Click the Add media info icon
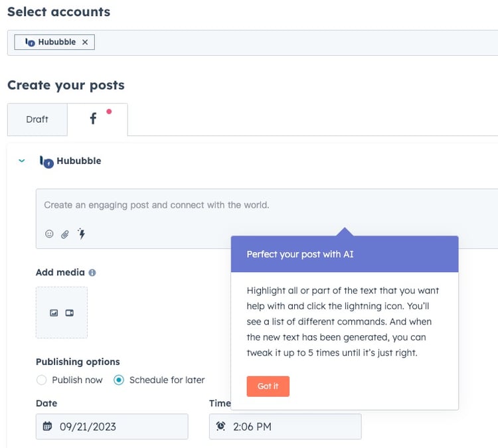Image resolution: width=498 pixels, height=448 pixels. [x=92, y=272]
